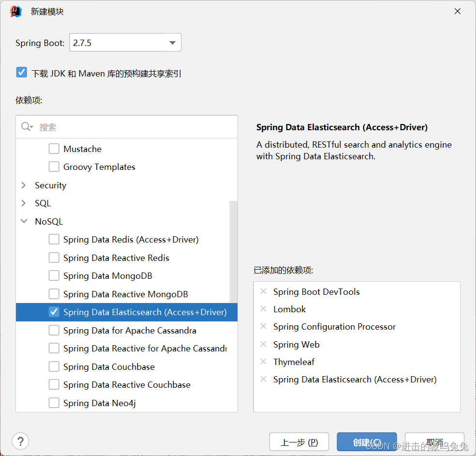
Task: Toggle the download JDK and Maven shared indexes checkbox
Action: (22, 72)
